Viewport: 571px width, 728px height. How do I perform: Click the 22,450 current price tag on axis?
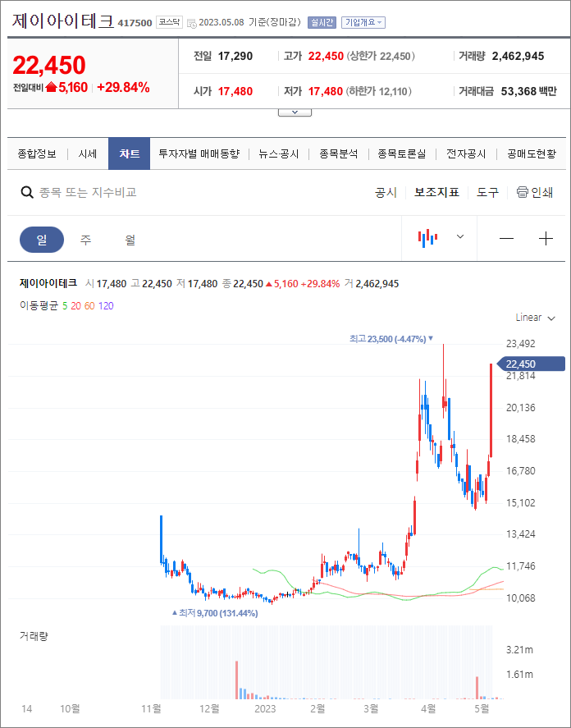[x=531, y=364]
